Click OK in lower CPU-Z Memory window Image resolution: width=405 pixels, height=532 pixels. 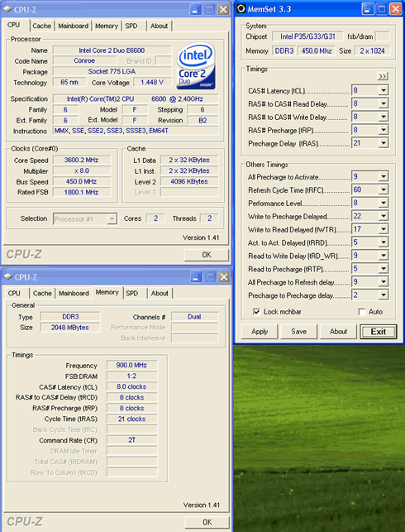click(207, 522)
